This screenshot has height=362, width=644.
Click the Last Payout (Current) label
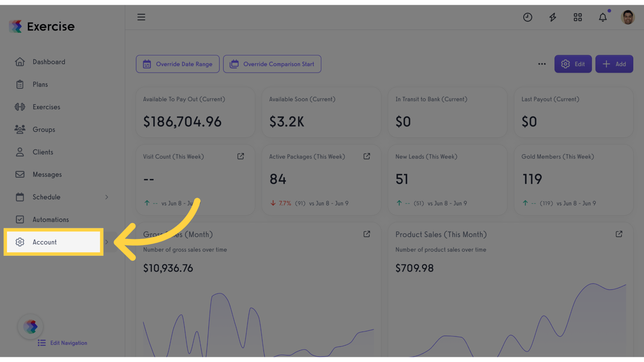click(x=550, y=99)
